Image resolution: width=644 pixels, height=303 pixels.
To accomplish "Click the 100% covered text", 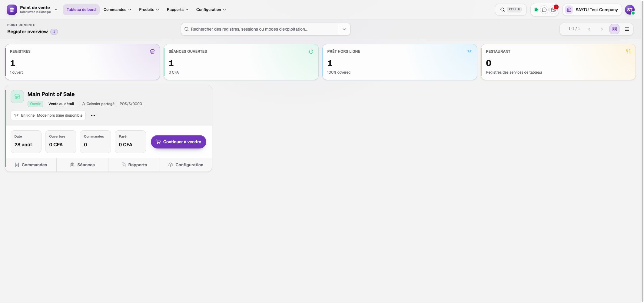I will (x=339, y=72).
